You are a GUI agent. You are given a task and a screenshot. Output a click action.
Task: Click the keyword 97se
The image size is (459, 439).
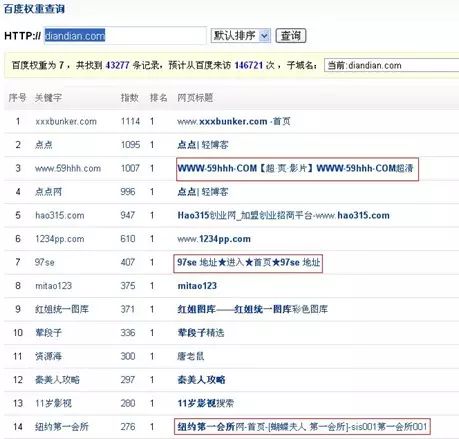tap(45, 262)
